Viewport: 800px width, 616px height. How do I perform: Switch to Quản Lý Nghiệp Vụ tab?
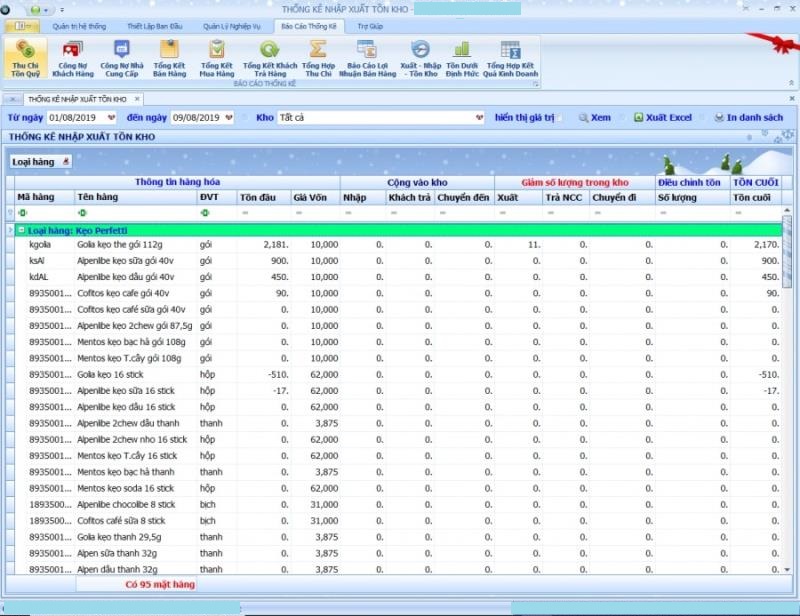231,25
